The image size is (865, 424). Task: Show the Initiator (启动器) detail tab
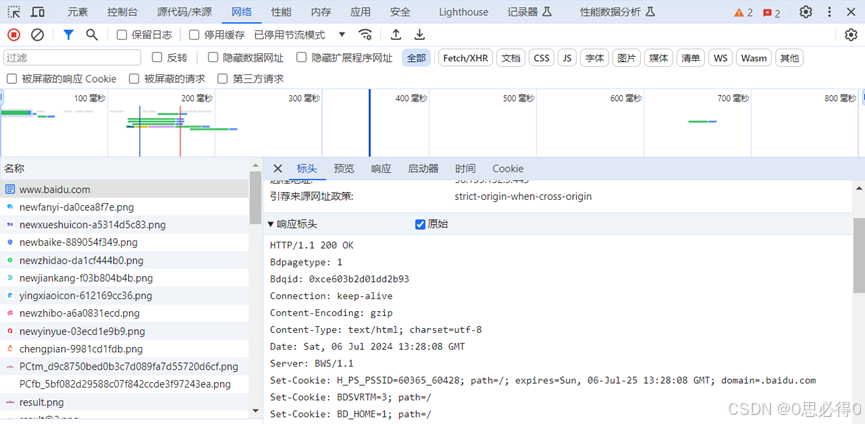point(423,168)
